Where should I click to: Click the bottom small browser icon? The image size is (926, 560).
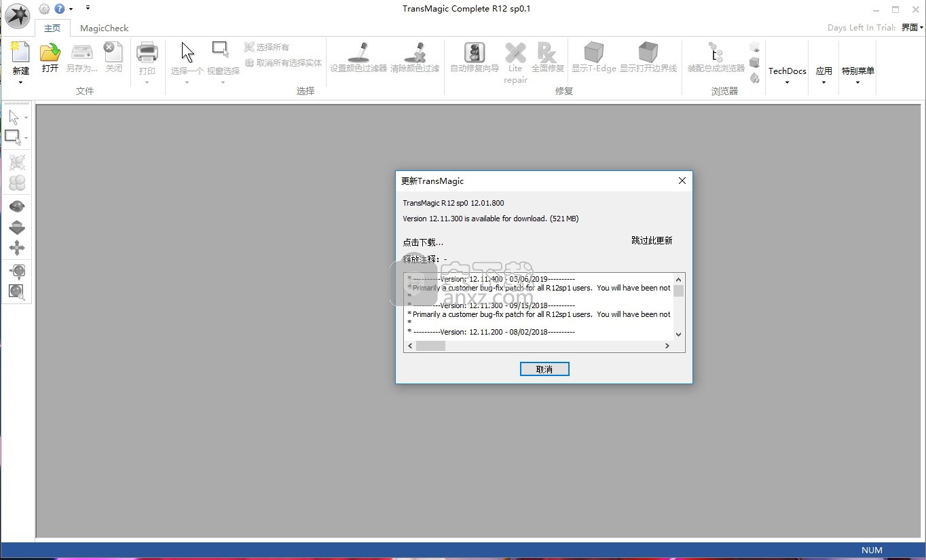755,78
